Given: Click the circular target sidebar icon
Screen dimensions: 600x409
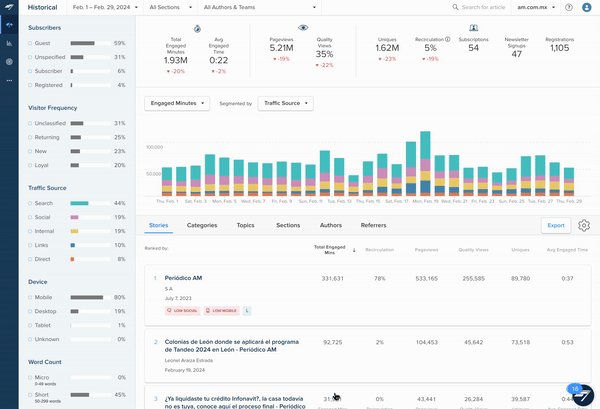Looking at the screenshot, I should coord(9,62).
